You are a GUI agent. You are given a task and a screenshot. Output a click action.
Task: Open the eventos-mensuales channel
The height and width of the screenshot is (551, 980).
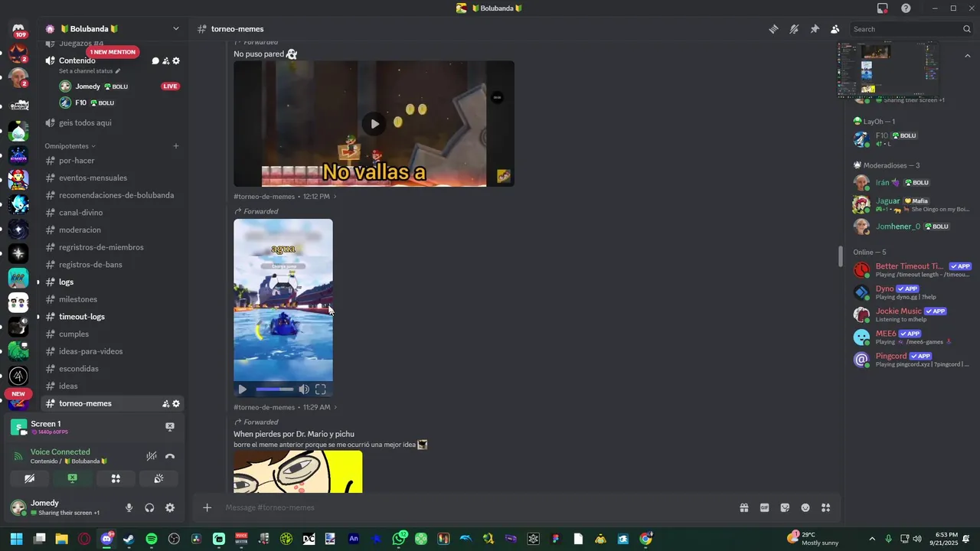coord(113,178)
